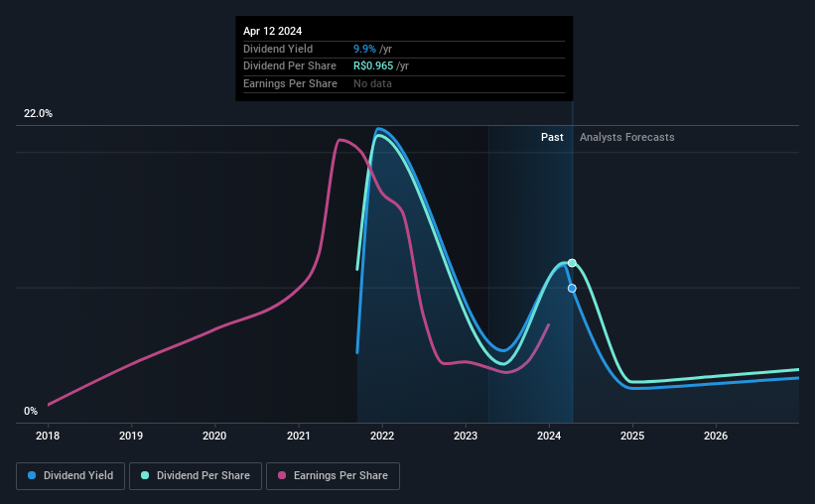Click the No data earnings value
This screenshot has height=504, width=815.
[372, 83]
